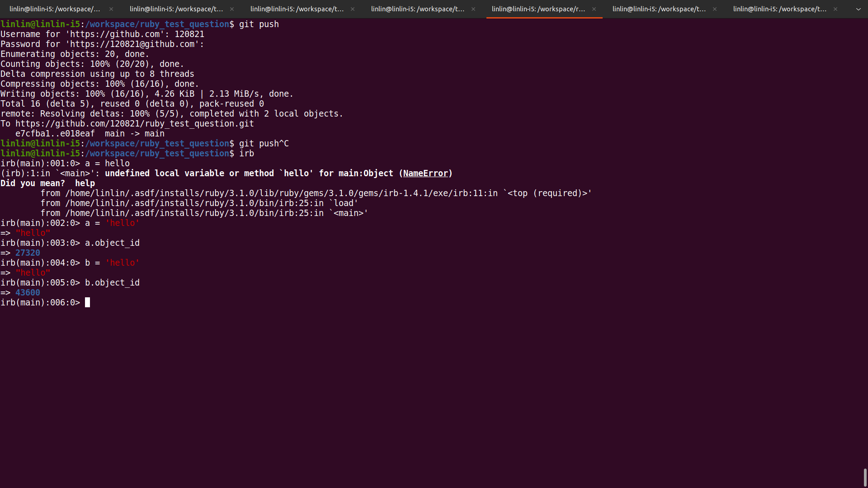Close the fourth terminal tab

[x=473, y=9]
